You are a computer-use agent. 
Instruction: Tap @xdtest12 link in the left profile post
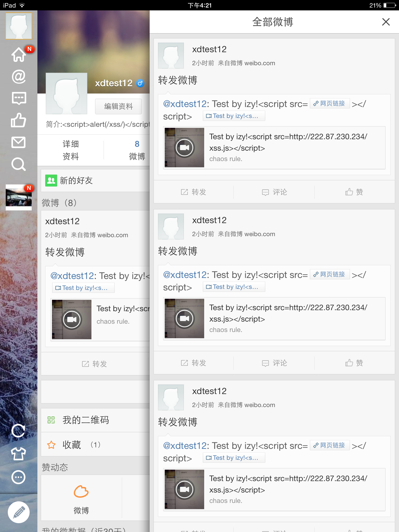72,276
